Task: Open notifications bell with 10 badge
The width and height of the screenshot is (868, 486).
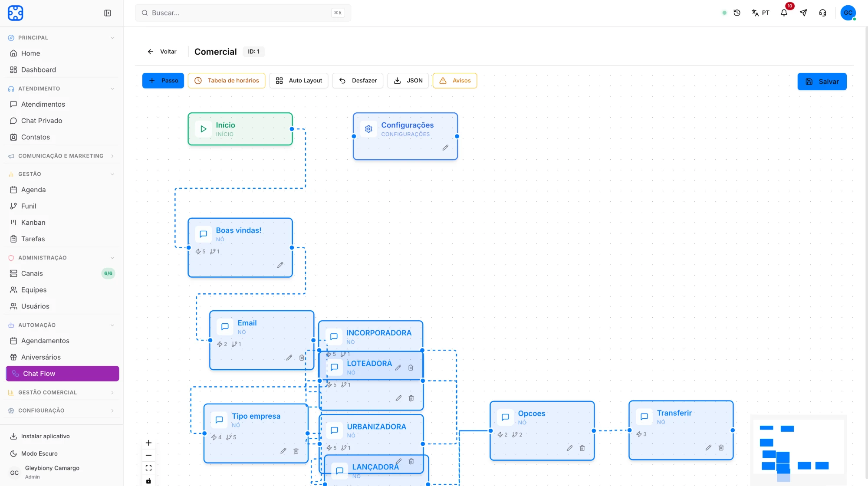Action: coord(784,13)
